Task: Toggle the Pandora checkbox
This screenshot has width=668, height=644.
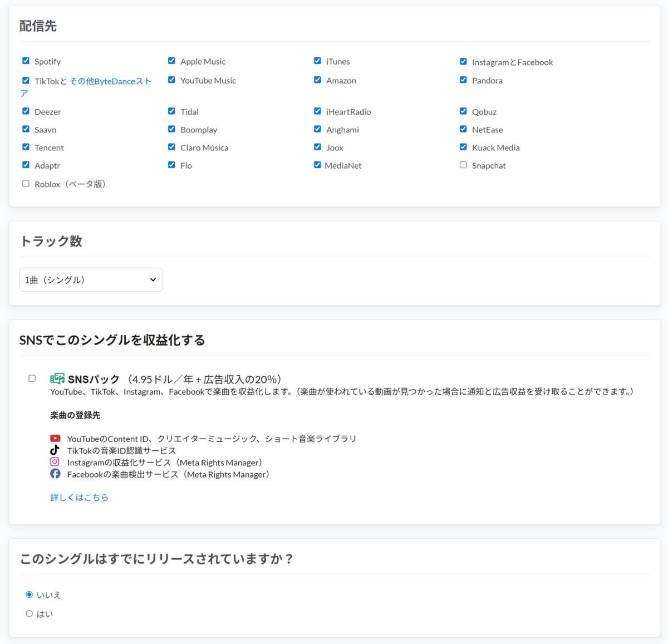Action: (463, 80)
